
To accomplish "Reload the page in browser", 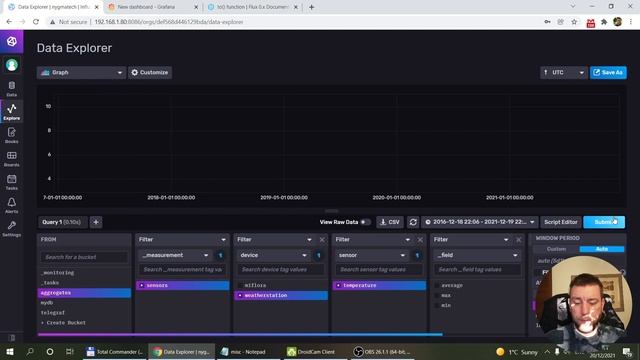I will click(x=36, y=22).
